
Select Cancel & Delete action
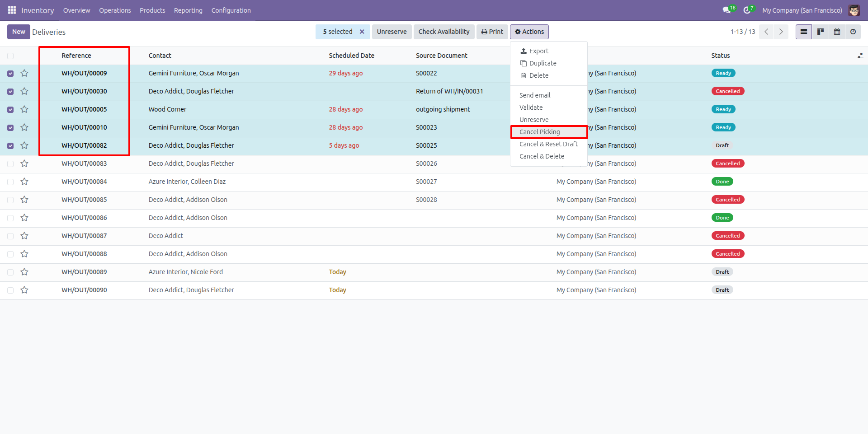point(549,156)
